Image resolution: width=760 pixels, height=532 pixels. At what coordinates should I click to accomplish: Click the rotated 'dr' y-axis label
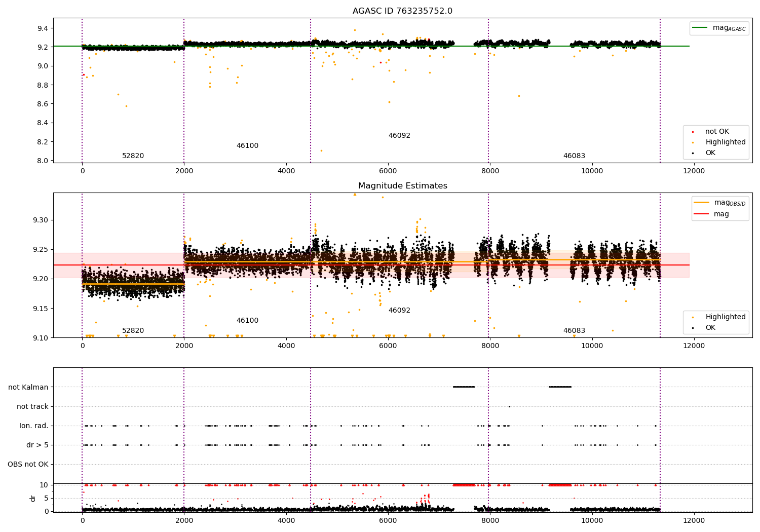click(33, 498)
